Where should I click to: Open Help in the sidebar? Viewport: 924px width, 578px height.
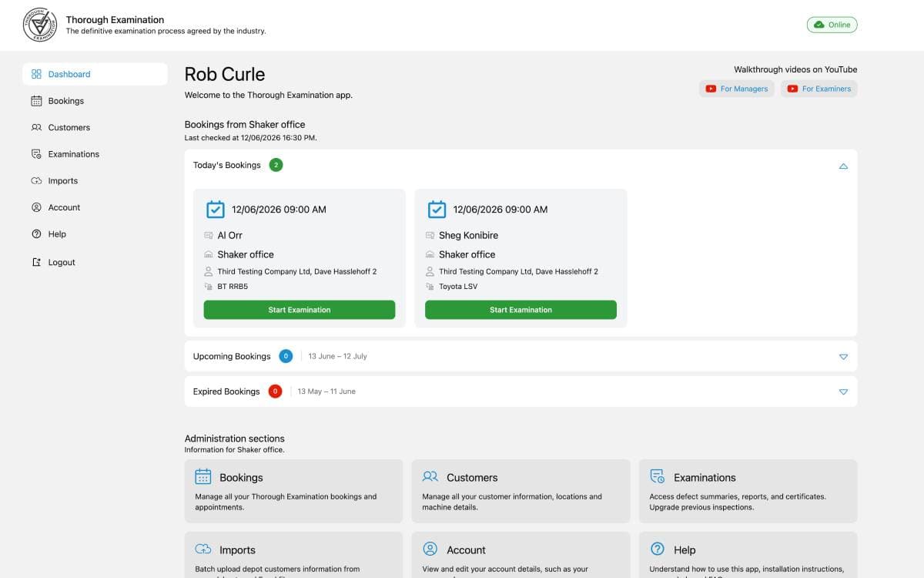coord(95,234)
